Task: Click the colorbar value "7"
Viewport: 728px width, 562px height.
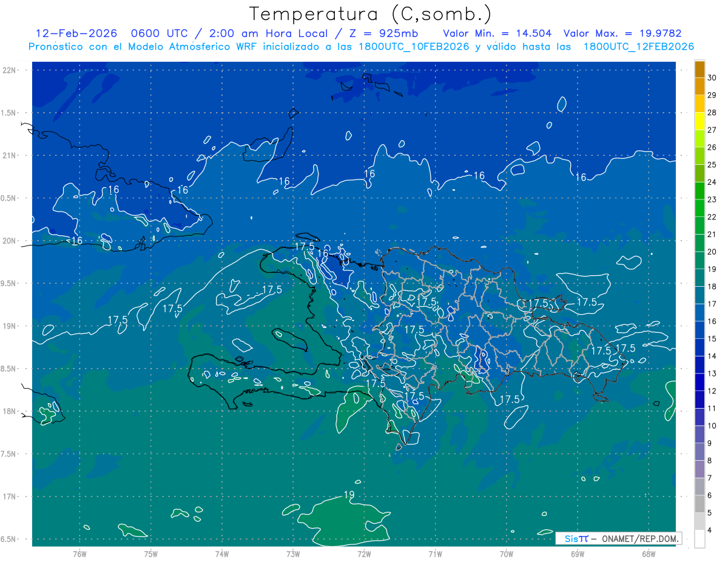Action: (x=710, y=478)
